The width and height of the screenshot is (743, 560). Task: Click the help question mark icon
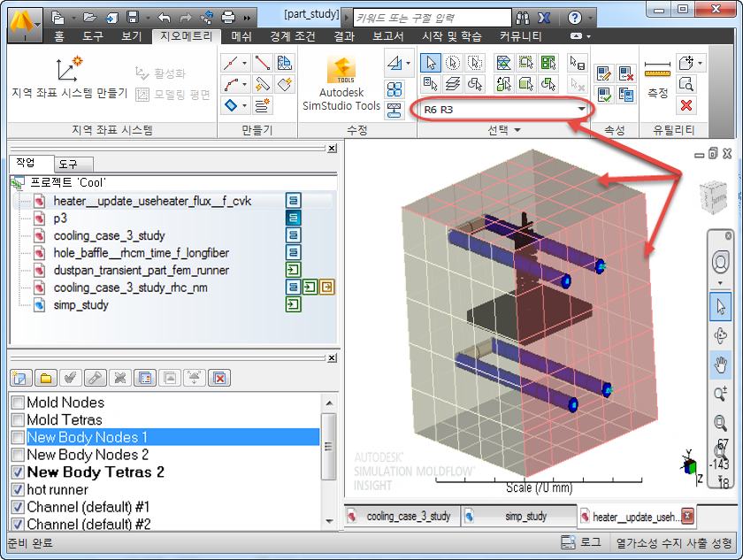[x=574, y=18]
